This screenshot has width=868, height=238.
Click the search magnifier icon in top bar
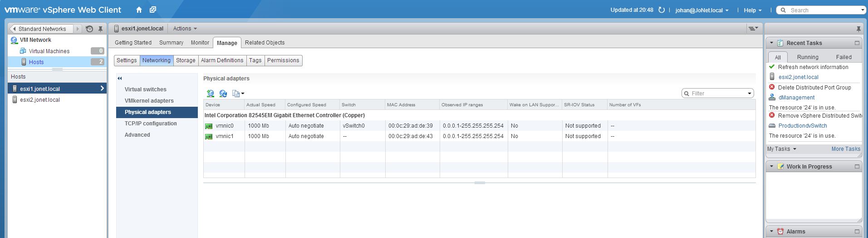[x=783, y=10]
